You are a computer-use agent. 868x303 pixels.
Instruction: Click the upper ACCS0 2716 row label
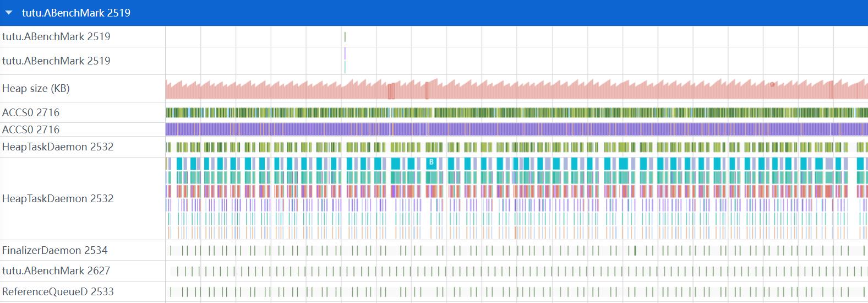coord(31,113)
